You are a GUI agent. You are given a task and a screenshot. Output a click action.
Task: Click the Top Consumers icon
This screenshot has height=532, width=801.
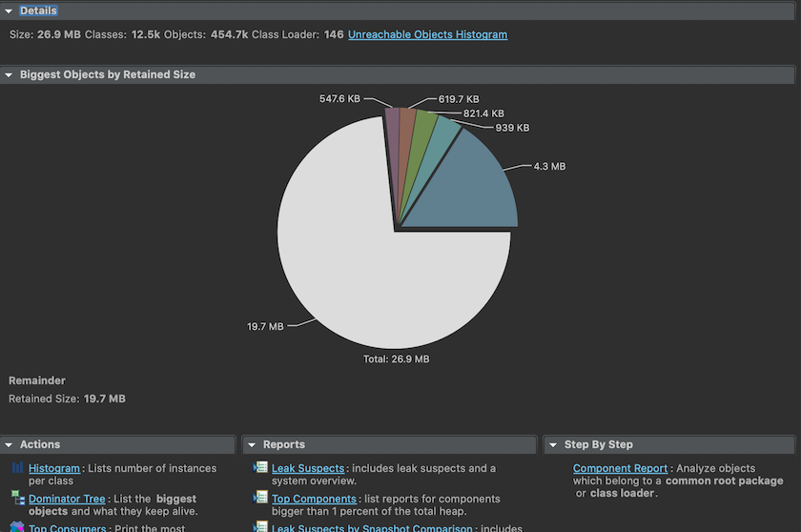pyautogui.click(x=18, y=527)
